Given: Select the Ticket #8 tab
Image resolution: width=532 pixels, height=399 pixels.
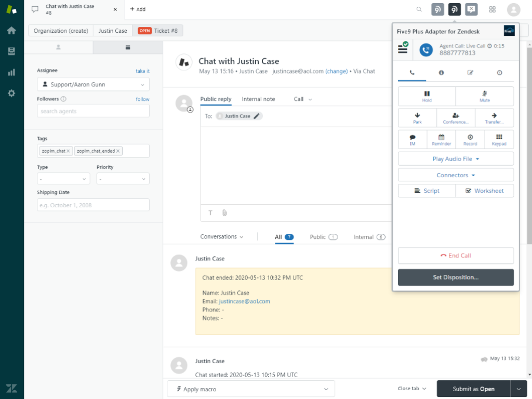Looking at the screenshot, I should pos(157,31).
